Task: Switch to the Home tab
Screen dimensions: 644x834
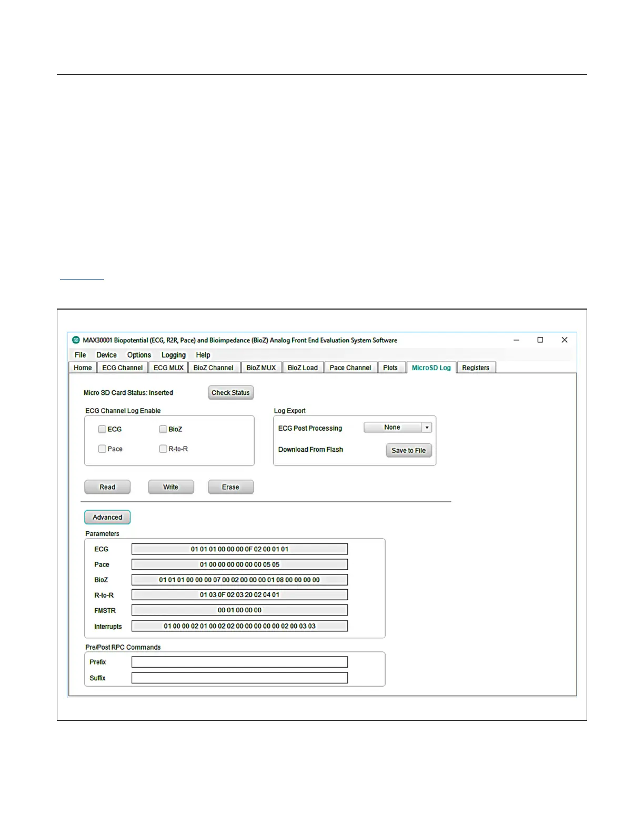Action: (x=83, y=368)
